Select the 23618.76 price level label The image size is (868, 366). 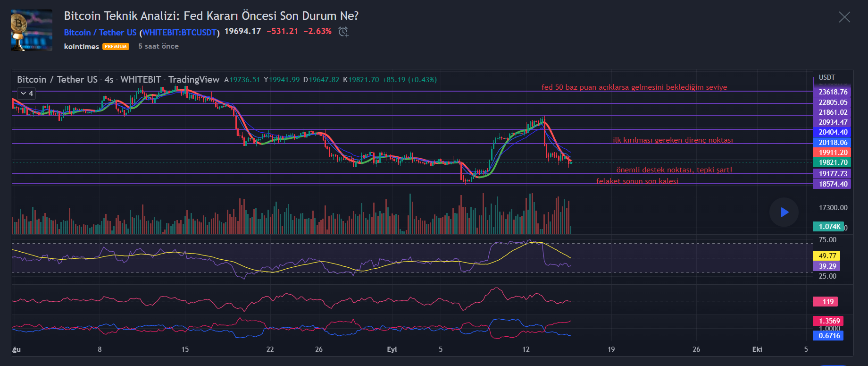[x=832, y=92]
